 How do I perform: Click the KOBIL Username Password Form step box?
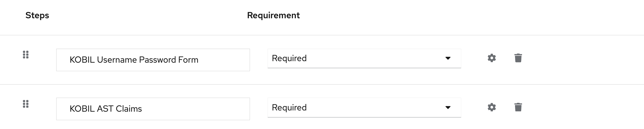point(225,60)
